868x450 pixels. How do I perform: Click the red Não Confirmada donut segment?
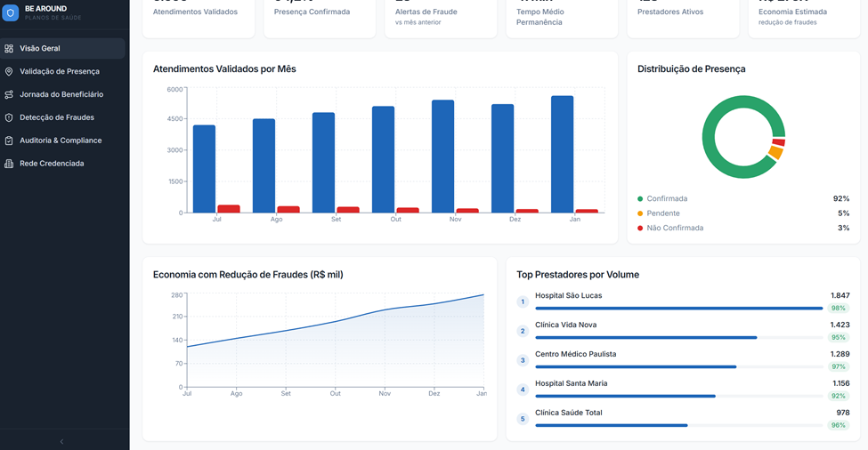click(x=779, y=142)
